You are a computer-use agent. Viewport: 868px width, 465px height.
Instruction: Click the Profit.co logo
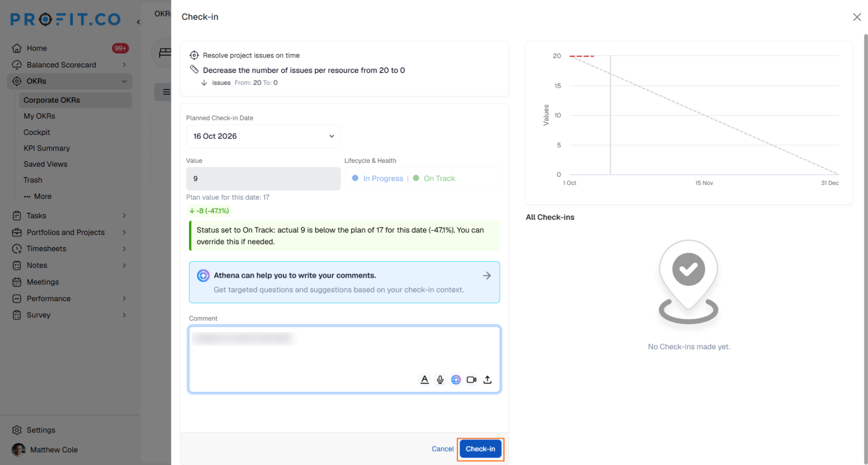[x=65, y=20]
